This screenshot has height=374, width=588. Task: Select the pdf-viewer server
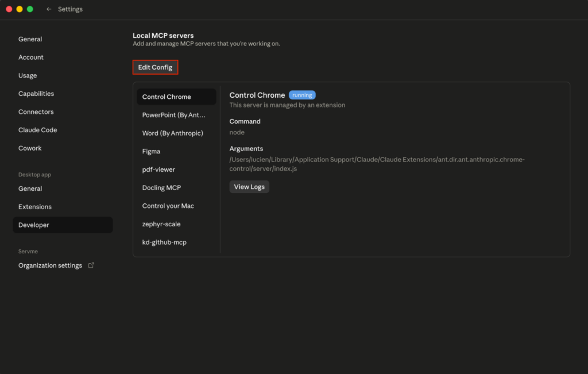(176, 169)
